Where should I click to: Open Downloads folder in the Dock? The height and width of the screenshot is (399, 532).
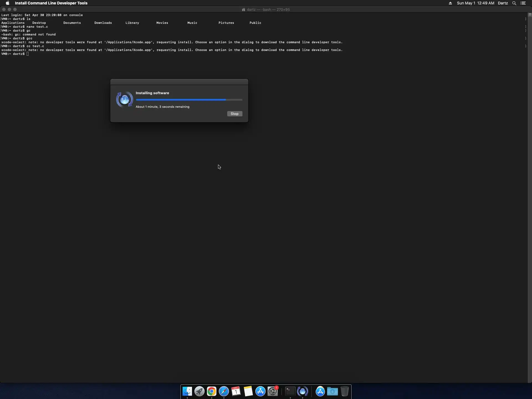(332, 391)
